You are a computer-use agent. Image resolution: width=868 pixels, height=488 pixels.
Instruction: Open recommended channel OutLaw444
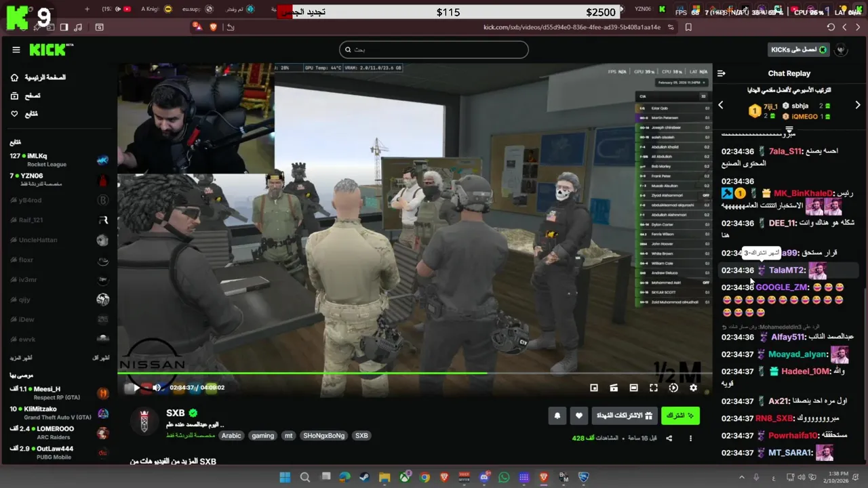[x=59, y=452]
